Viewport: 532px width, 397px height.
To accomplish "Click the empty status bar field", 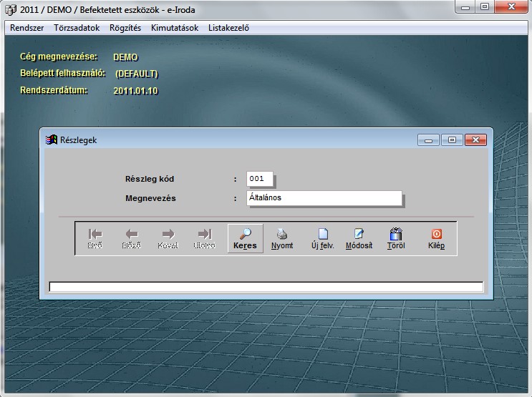I will tap(266, 287).
